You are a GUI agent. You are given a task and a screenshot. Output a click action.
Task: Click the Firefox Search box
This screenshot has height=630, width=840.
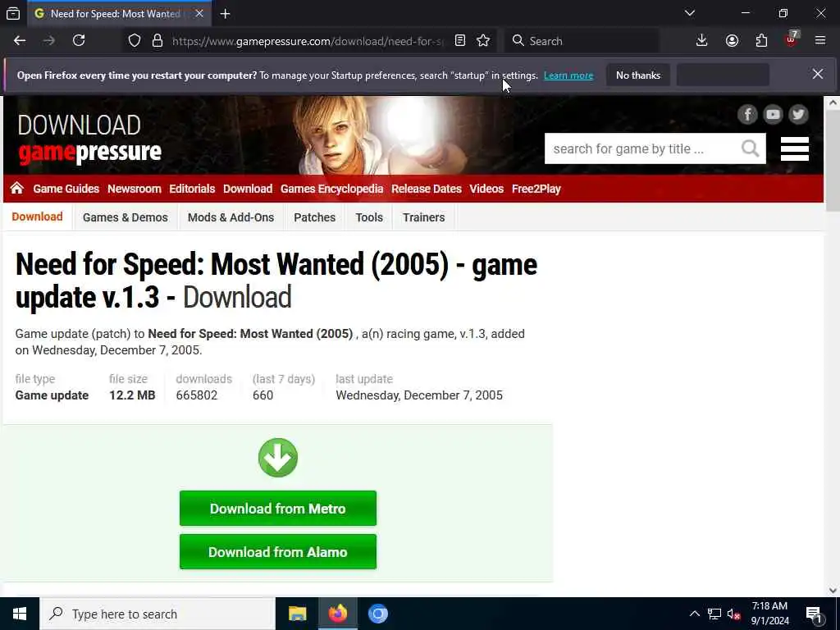(582, 41)
